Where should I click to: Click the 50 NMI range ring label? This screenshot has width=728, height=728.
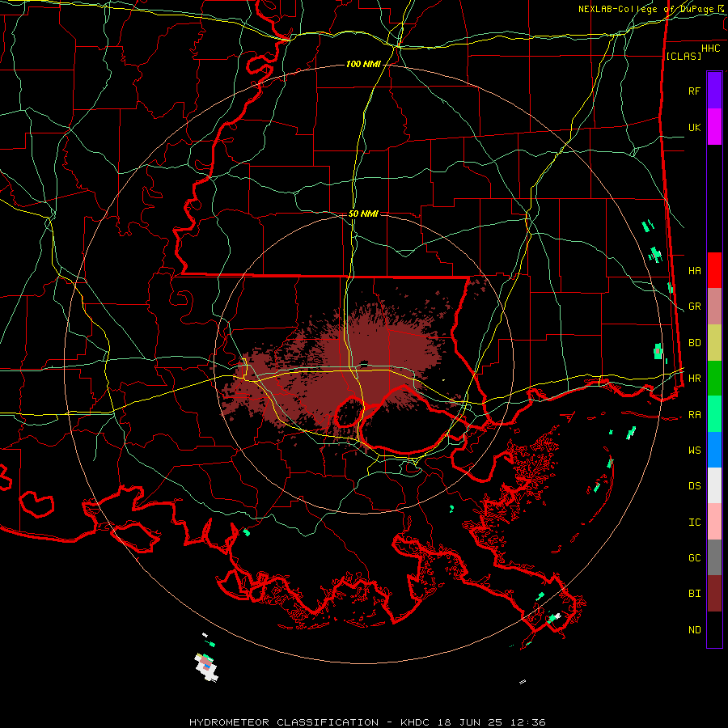pyautogui.click(x=363, y=214)
